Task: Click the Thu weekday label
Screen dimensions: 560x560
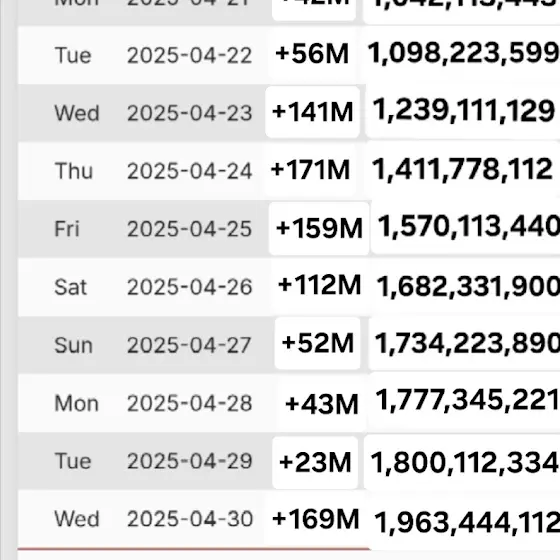Action: (74, 170)
